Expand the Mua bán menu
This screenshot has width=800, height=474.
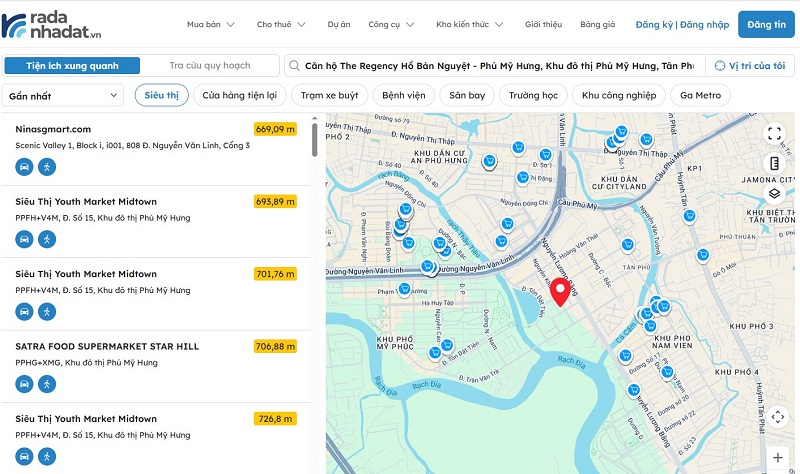click(x=211, y=24)
